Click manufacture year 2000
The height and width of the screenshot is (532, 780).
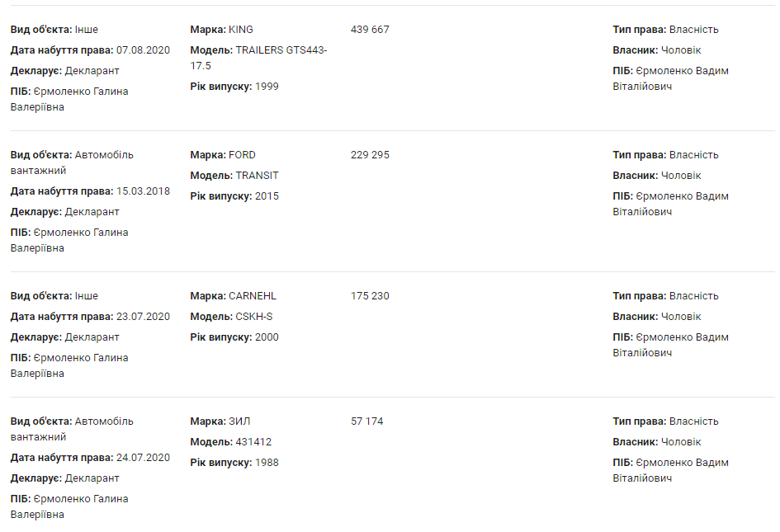[267, 337]
